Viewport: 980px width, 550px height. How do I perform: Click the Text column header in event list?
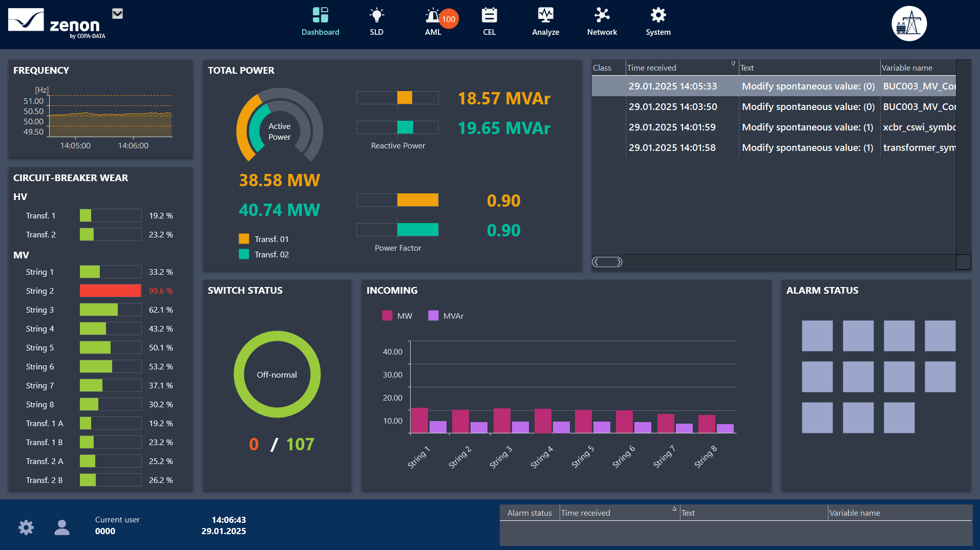(x=809, y=68)
